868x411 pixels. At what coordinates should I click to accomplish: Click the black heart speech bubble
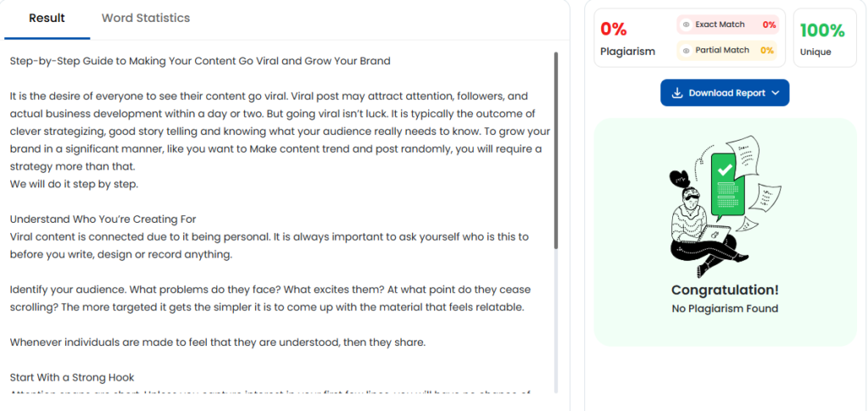(x=679, y=179)
